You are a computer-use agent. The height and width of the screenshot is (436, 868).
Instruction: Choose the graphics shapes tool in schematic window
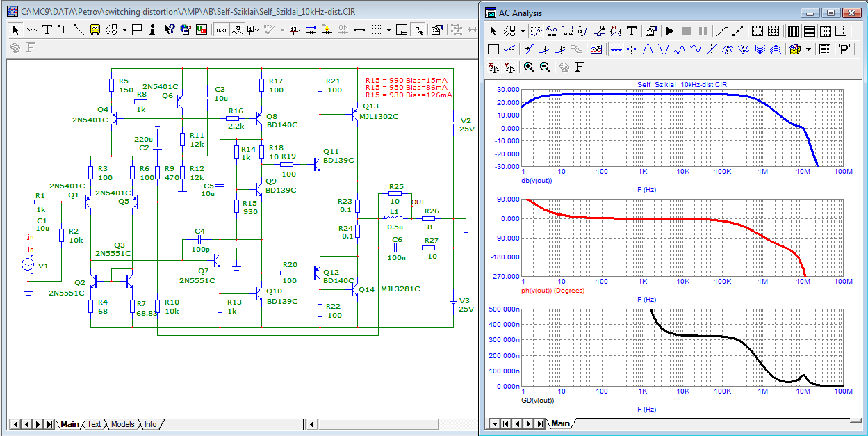pos(111,30)
